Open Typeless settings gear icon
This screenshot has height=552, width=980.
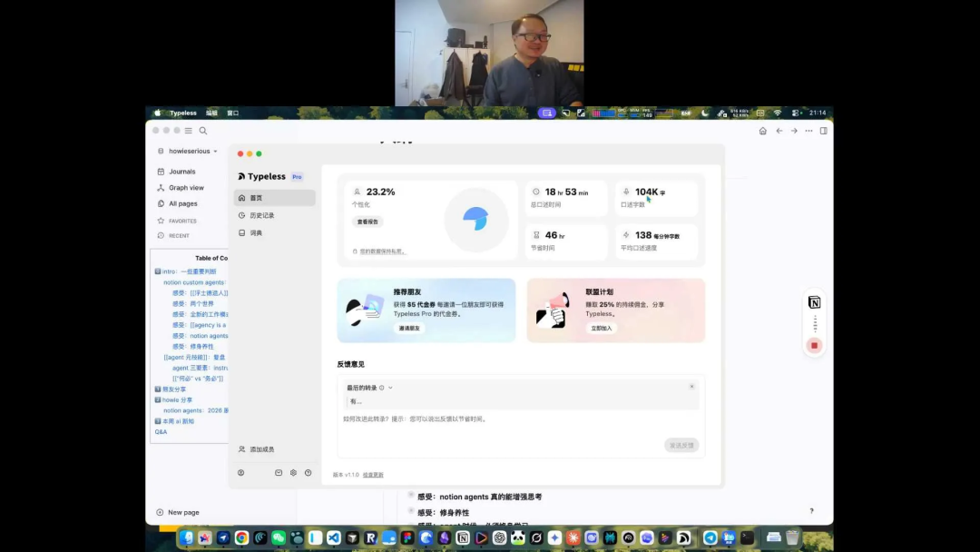click(x=293, y=473)
